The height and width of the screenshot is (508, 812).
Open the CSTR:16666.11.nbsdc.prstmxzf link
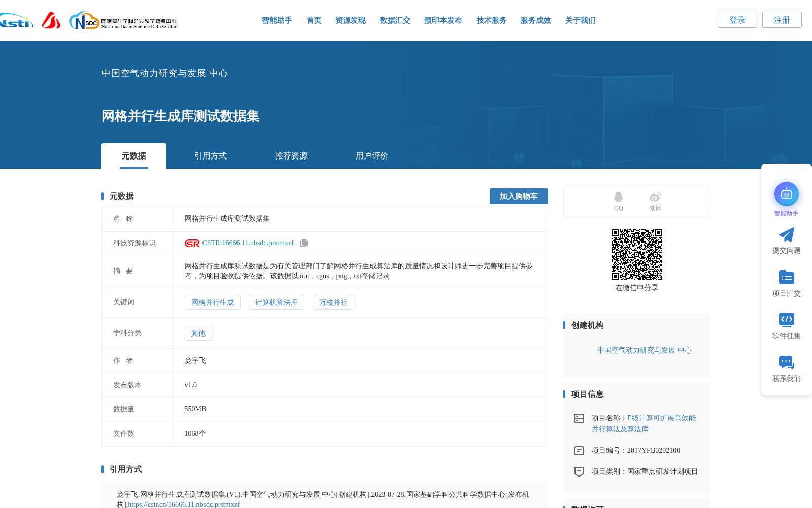[x=248, y=243]
